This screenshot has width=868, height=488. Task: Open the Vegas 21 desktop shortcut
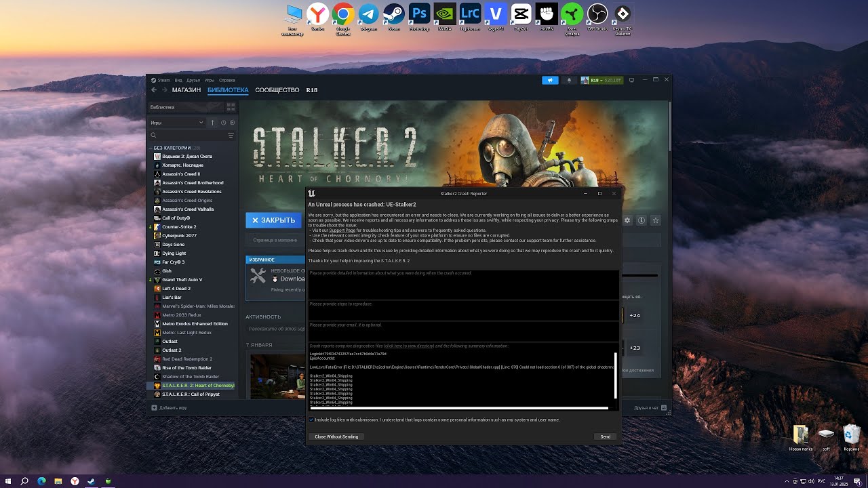[496, 18]
